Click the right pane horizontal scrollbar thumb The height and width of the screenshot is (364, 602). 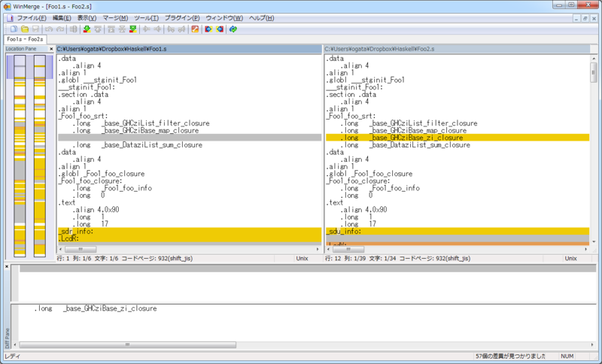pyautogui.click(x=348, y=250)
